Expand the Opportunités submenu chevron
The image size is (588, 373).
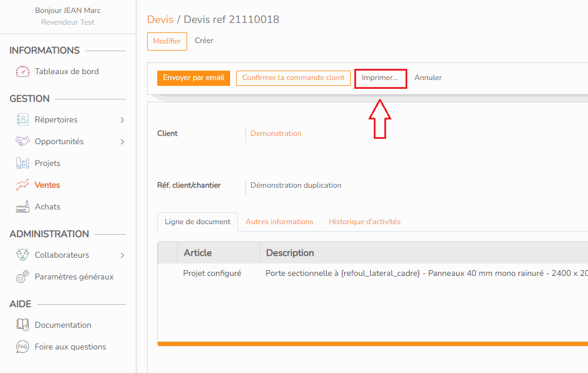122,142
